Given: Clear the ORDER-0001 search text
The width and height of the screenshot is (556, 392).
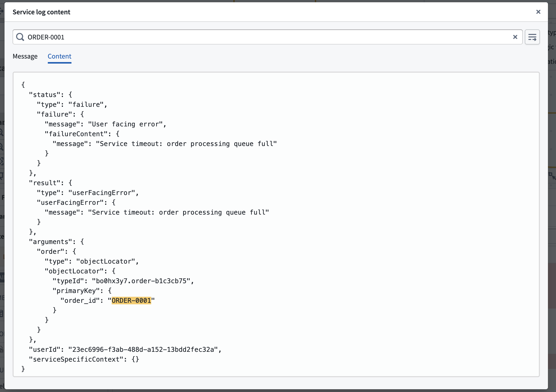Looking at the screenshot, I should coord(515,37).
